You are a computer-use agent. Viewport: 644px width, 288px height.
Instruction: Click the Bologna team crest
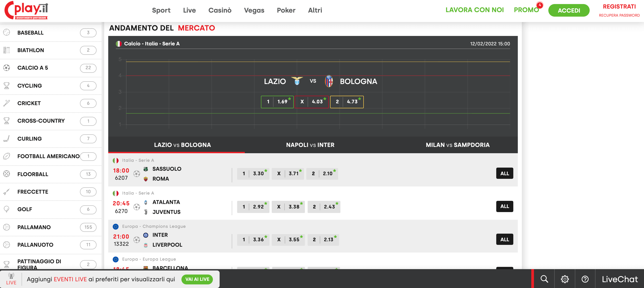[329, 81]
